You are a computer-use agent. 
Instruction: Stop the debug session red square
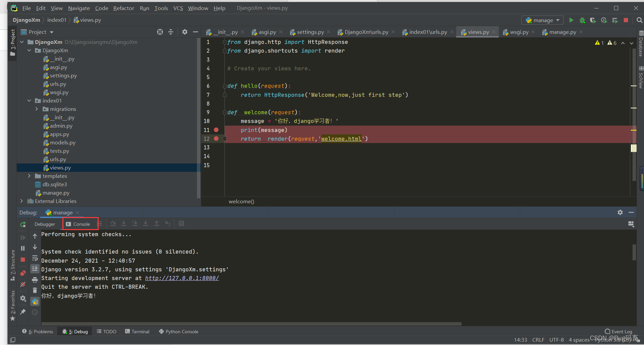click(23, 260)
